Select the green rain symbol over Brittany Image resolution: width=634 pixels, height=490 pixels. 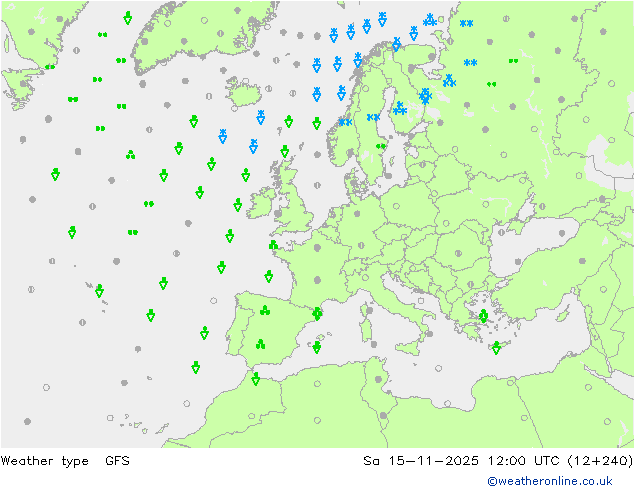pos(274,245)
